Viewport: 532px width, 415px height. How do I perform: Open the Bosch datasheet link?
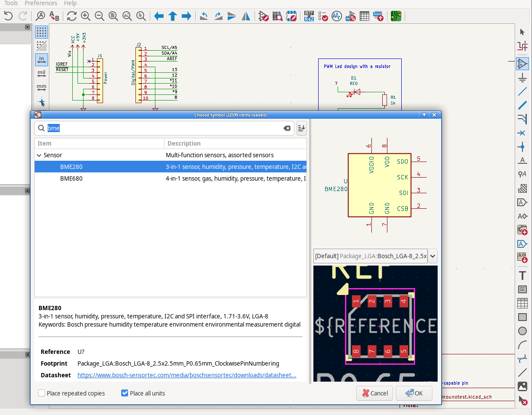point(187,375)
